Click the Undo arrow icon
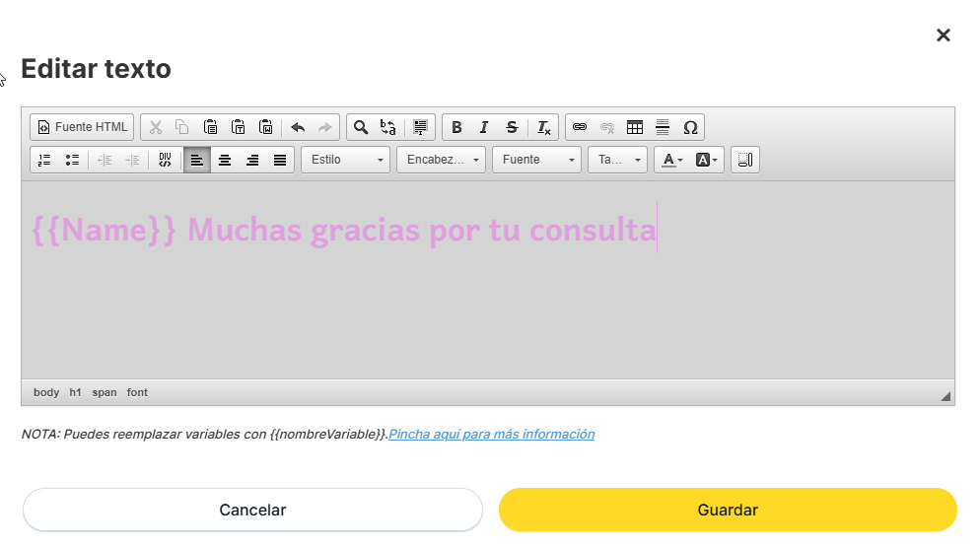This screenshot has width=980, height=547. 298,127
